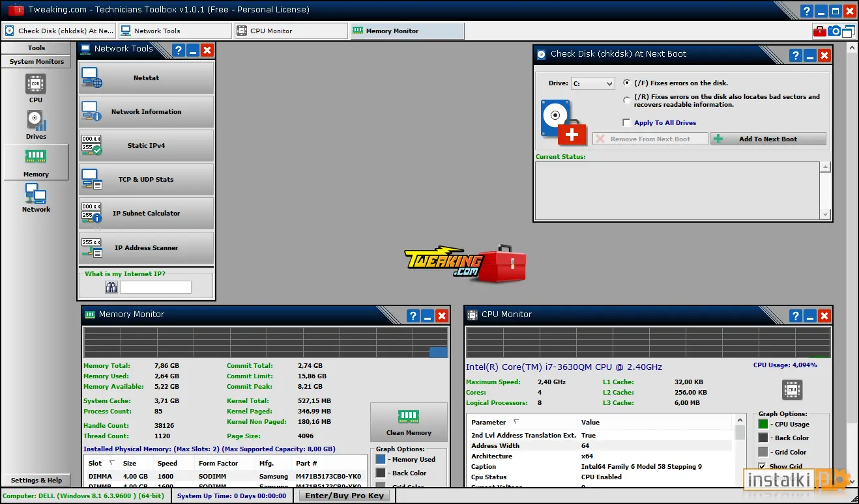Toggle Show Grid in CPU Monitor

(x=763, y=466)
